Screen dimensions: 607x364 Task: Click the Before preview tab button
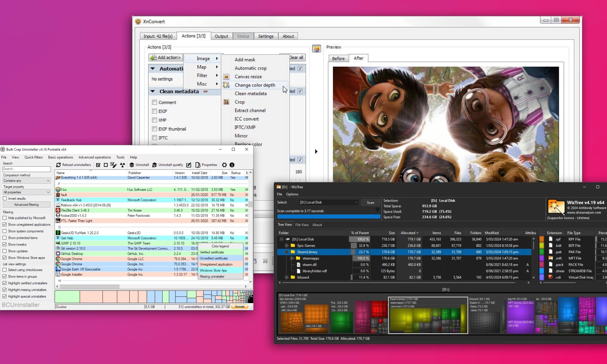tap(338, 59)
